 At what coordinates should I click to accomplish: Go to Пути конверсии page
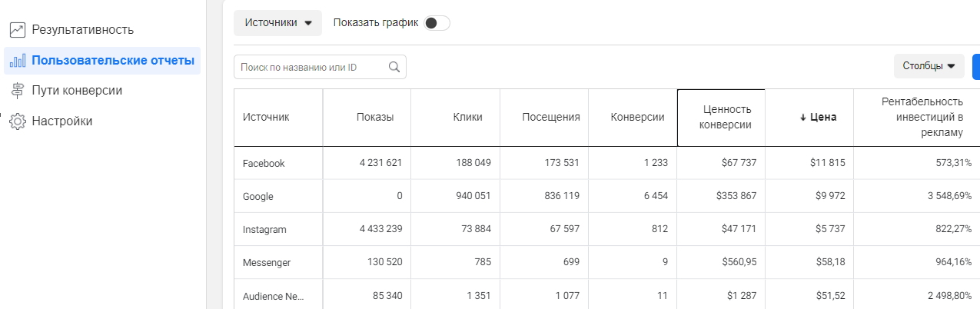coord(77,90)
